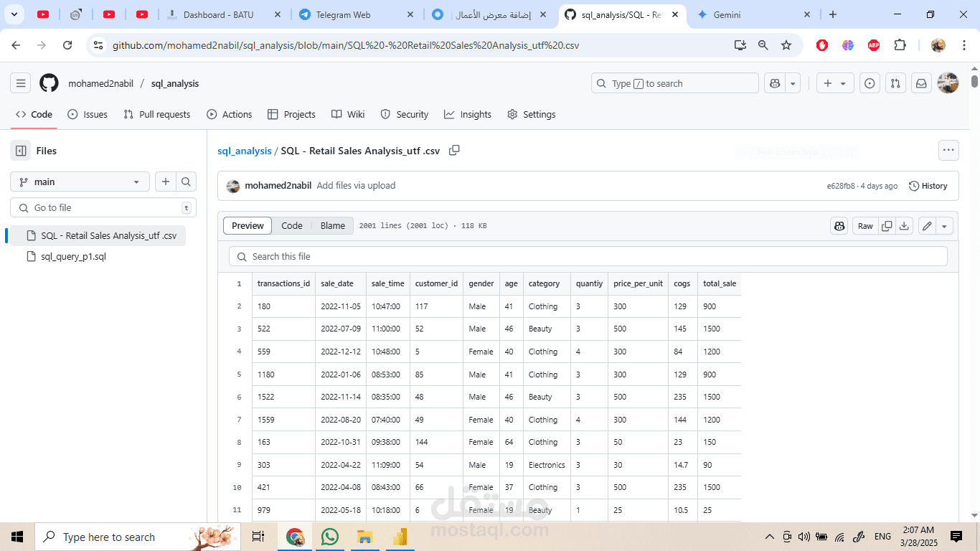Viewport: 980px width, 551px height.
Task: Open Windows Start menu
Action: [x=17, y=537]
